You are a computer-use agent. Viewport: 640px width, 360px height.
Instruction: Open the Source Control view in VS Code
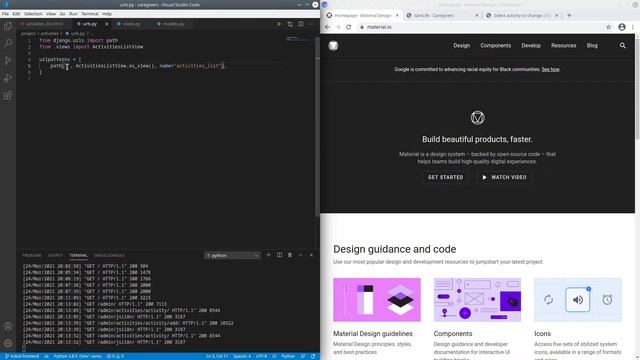(8, 61)
